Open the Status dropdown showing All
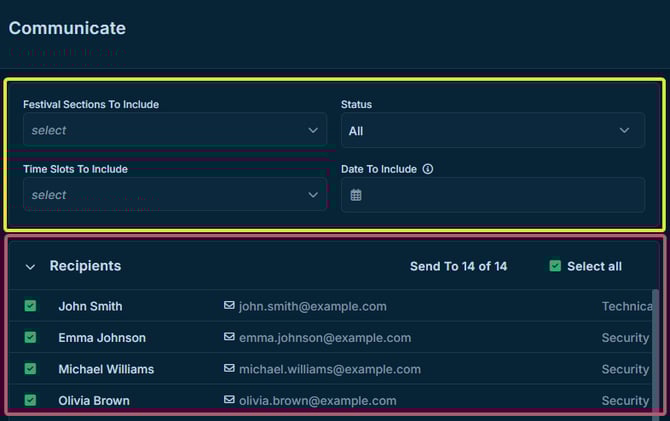The height and width of the screenshot is (421, 670). 492,130
